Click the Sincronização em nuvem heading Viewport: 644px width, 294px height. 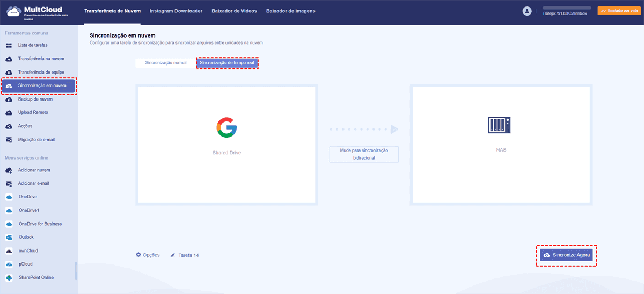coord(122,35)
